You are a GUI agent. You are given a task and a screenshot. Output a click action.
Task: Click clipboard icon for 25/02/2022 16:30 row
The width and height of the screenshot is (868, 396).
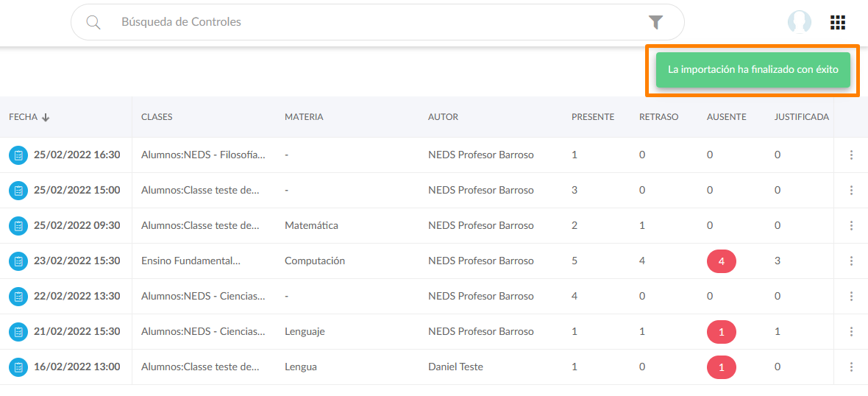[18, 155]
